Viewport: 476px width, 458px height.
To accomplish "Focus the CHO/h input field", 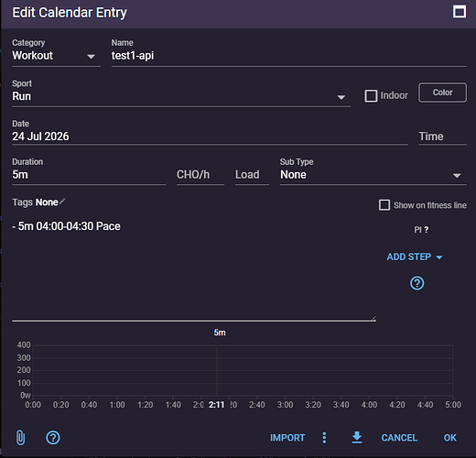I will pos(200,175).
